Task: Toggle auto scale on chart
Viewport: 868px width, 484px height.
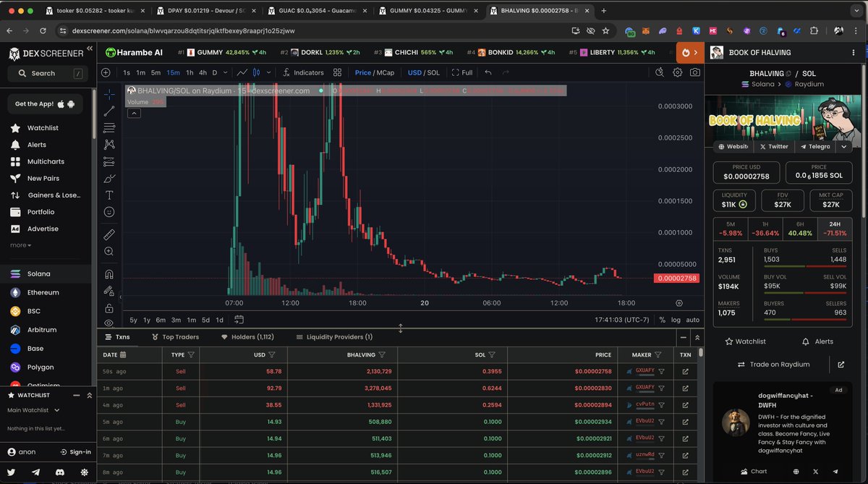Action: tap(692, 320)
